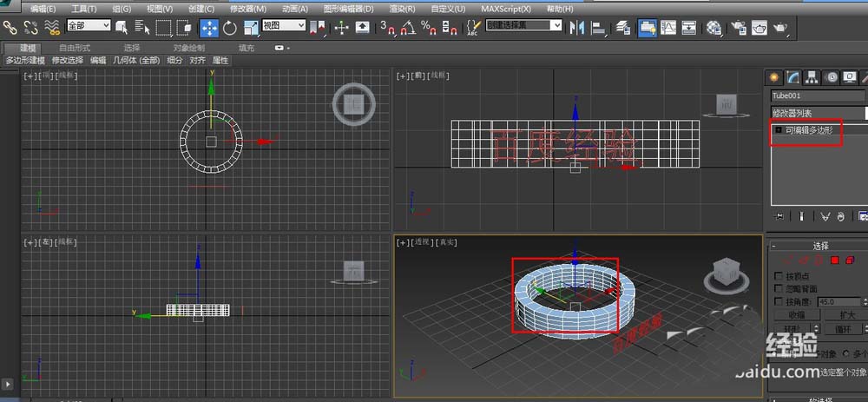
Task: Open the 修改器列表 dropdown
Action: pyautogui.click(x=819, y=113)
